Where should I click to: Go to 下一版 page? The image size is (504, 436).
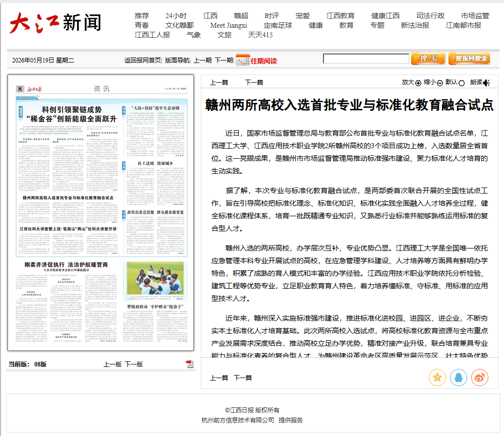click(x=134, y=364)
